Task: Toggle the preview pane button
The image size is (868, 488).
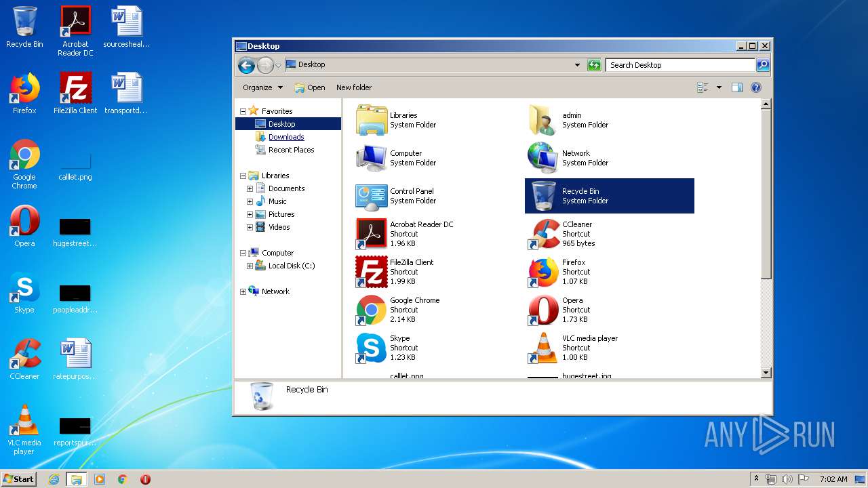Action: (737, 87)
